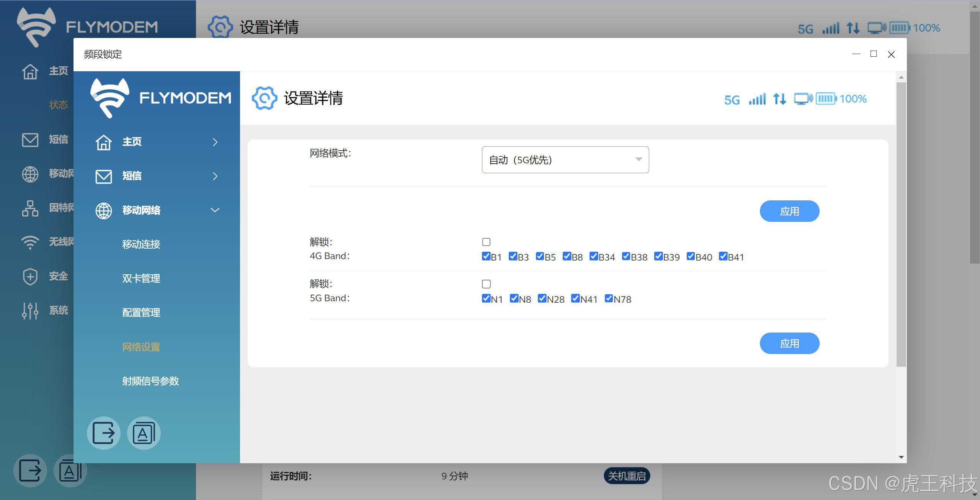Image resolution: width=980 pixels, height=500 pixels.
Task: Click the settings gear icon beside 设置详情
Action: (264, 98)
